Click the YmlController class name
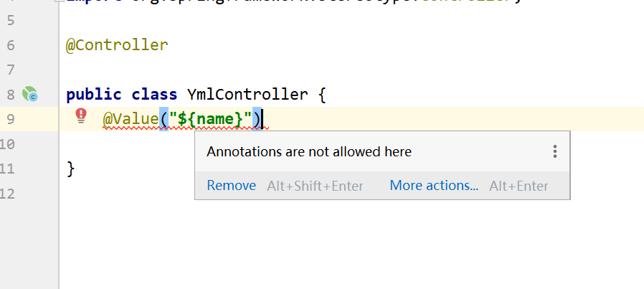 247,95
